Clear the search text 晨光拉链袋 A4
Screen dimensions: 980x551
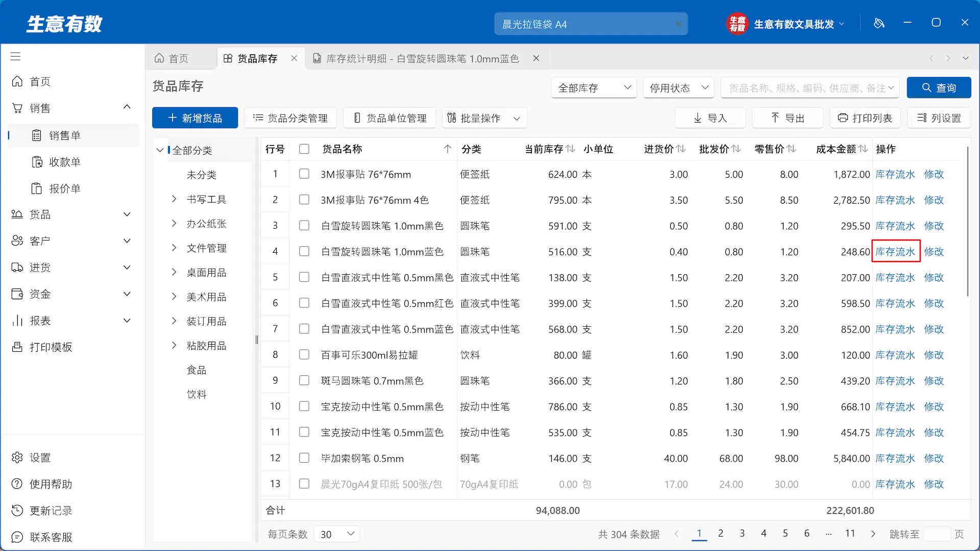tap(678, 24)
